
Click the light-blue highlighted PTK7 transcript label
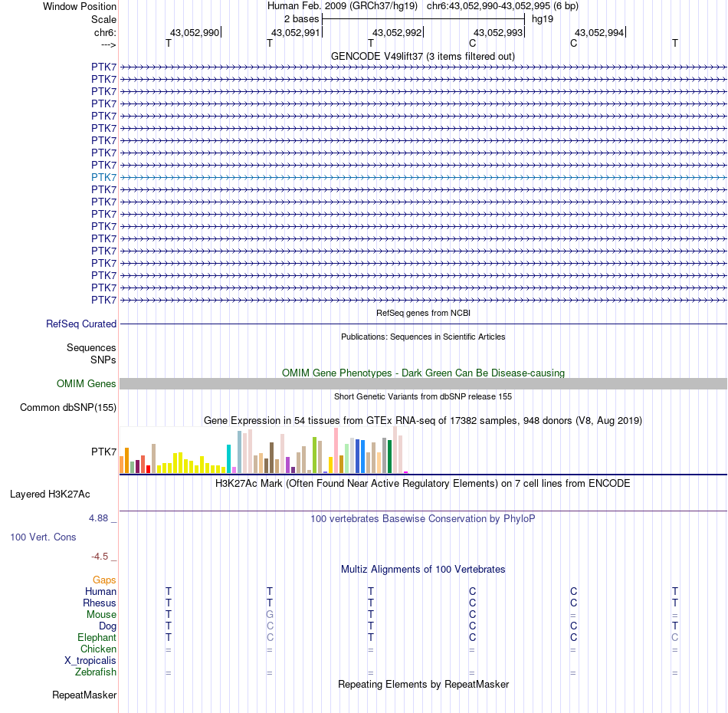[103, 177]
